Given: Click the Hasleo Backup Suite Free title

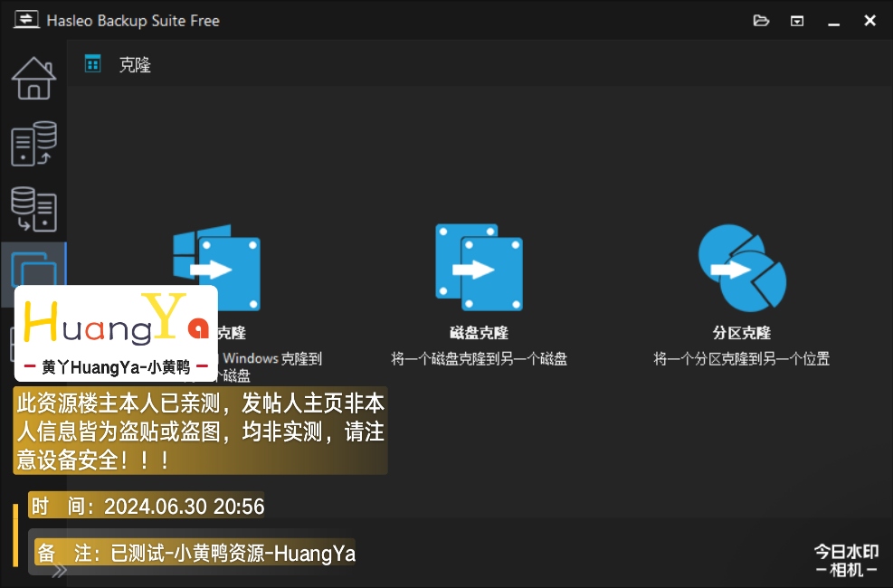Looking at the screenshot, I should pos(133,20).
